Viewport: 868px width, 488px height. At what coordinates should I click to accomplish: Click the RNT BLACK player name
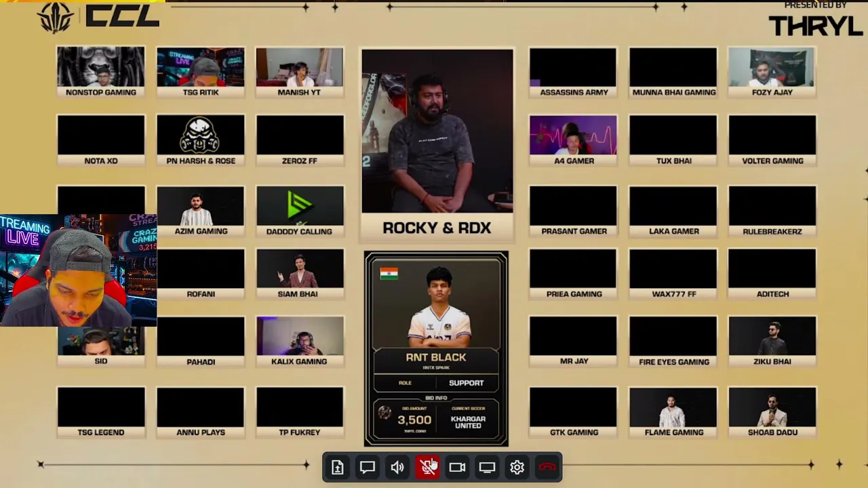[x=436, y=357]
